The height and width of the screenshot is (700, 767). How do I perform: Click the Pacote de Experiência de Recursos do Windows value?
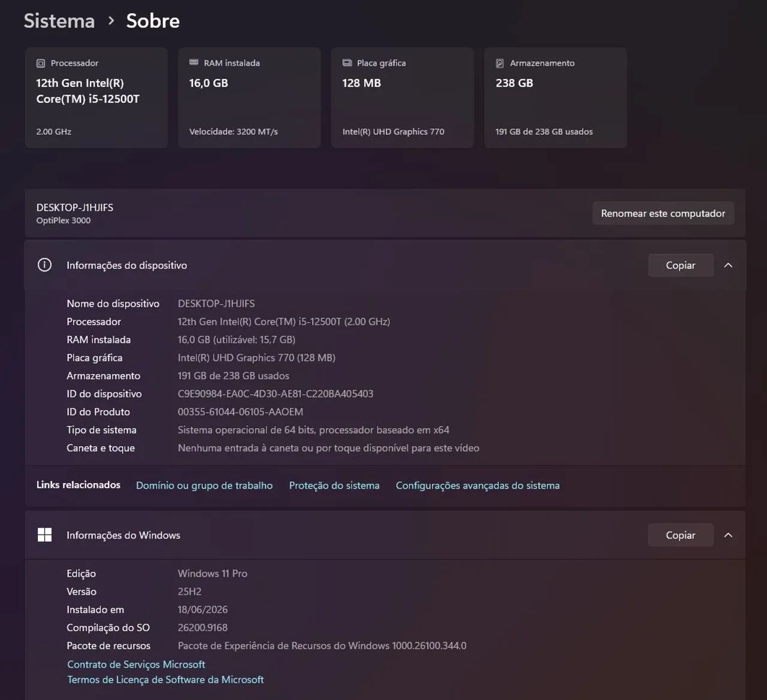point(322,646)
